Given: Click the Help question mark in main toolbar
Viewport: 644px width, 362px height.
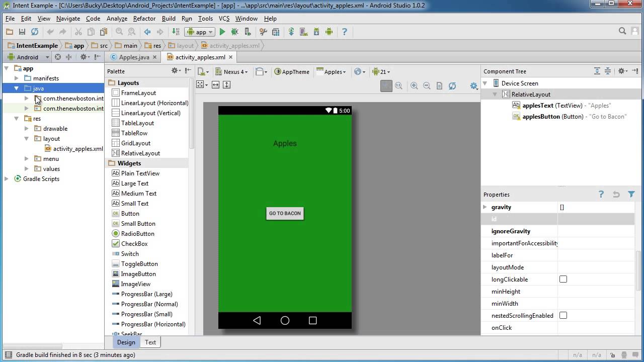Looking at the screenshot, I should [345, 32].
